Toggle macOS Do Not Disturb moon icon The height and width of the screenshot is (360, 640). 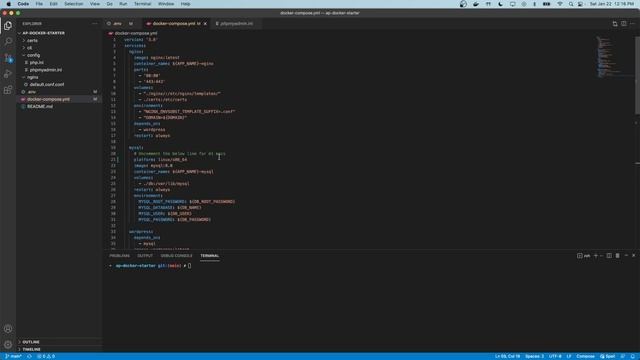(500, 4)
